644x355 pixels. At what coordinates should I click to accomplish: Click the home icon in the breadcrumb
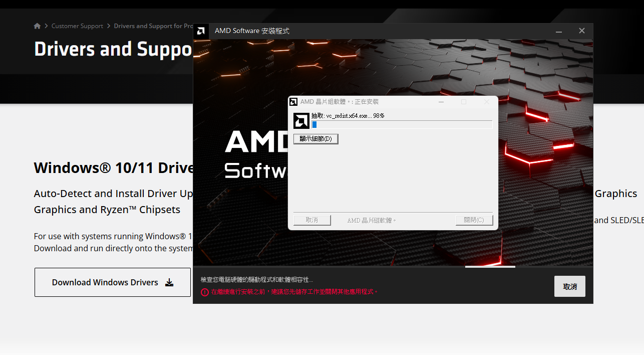tap(37, 26)
